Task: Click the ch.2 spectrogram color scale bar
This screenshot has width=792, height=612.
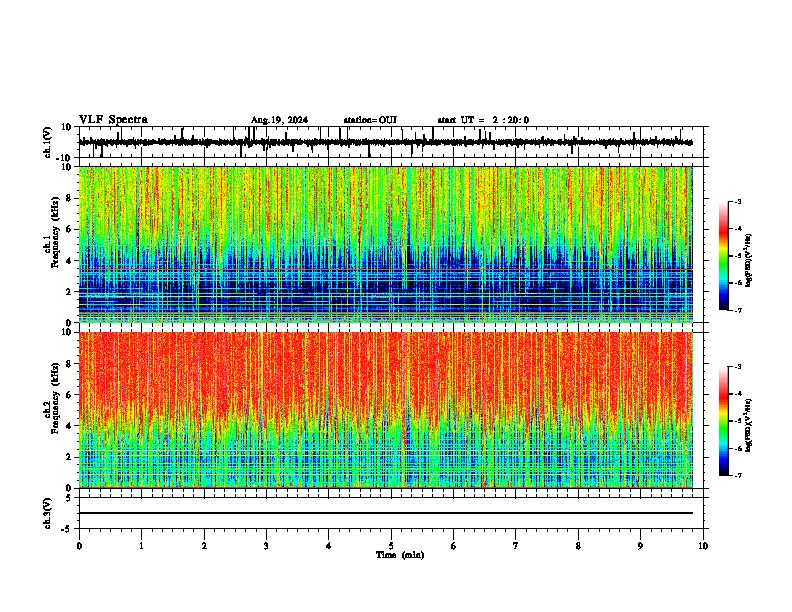Action: point(724,421)
